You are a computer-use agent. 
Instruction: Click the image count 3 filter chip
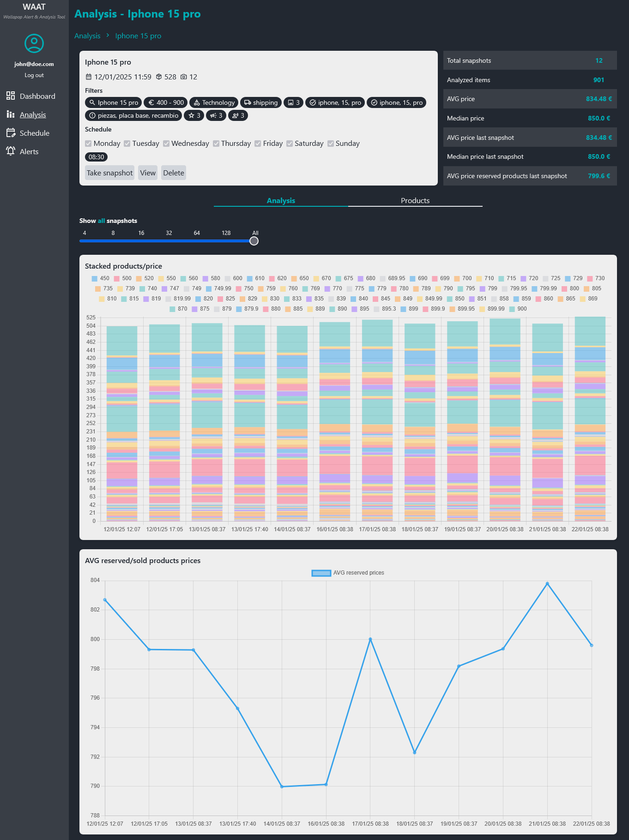click(x=294, y=102)
